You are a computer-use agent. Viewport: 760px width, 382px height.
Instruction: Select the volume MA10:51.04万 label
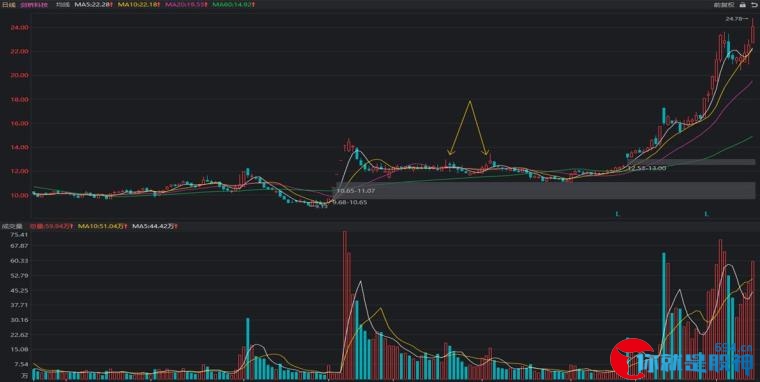point(103,226)
